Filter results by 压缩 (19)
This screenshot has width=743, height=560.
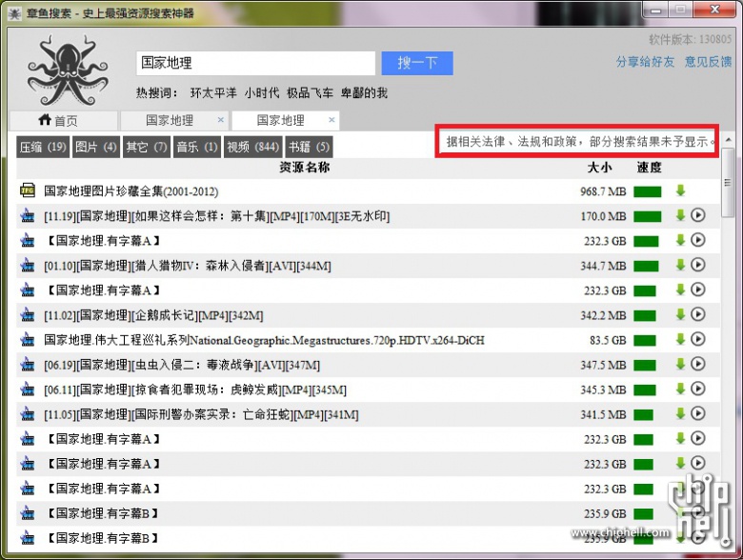pyautogui.click(x=43, y=147)
